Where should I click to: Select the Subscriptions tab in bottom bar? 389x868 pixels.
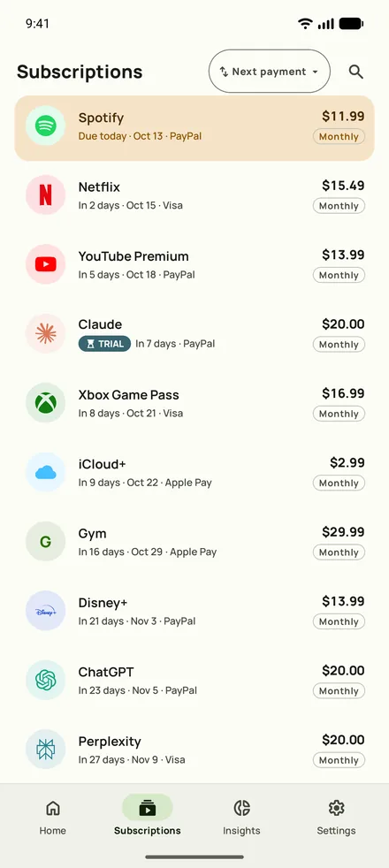tap(147, 816)
